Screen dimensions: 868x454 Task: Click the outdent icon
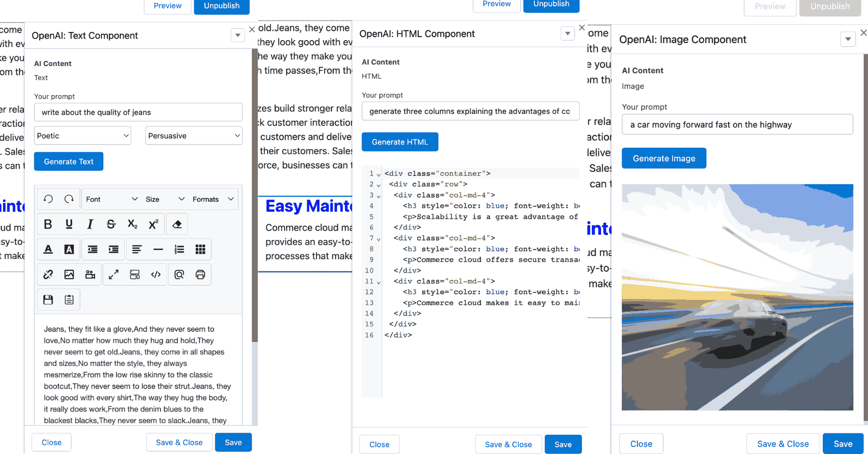click(x=92, y=249)
